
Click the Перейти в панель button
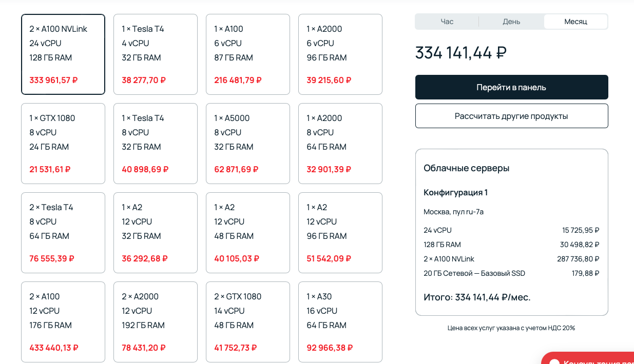tap(511, 87)
